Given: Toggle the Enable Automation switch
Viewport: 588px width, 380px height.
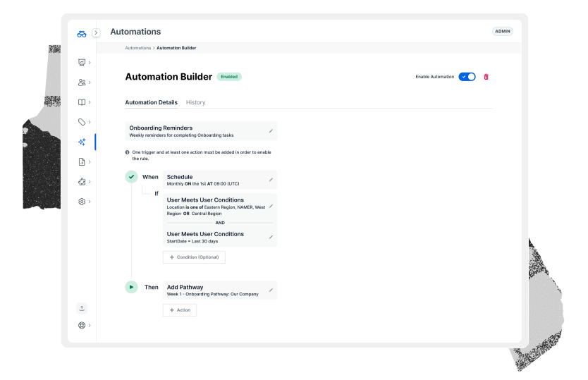Looking at the screenshot, I should 467,77.
